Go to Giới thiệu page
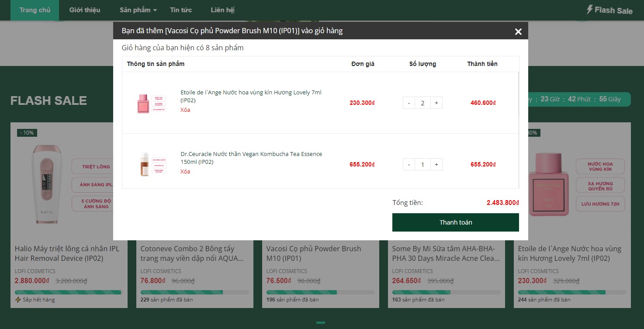 pos(85,10)
